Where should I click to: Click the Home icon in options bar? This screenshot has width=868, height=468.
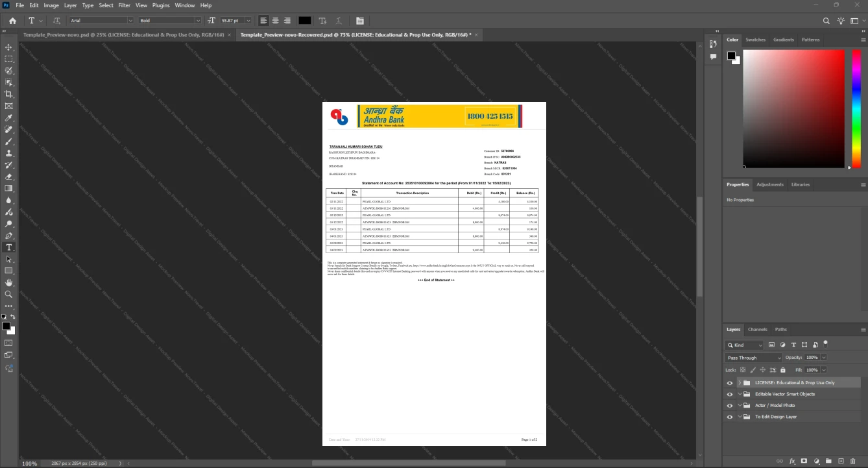pos(12,21)
